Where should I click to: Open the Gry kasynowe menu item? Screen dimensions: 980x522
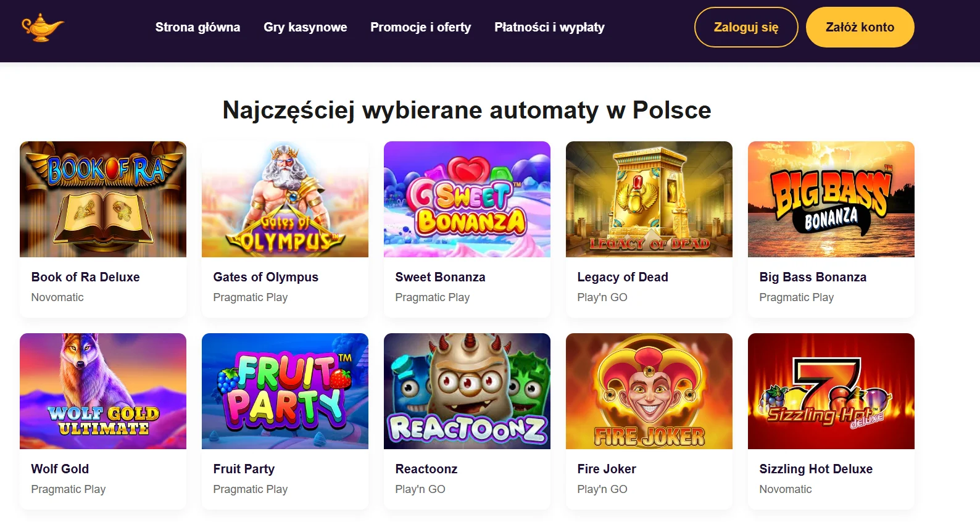point(305,27)
